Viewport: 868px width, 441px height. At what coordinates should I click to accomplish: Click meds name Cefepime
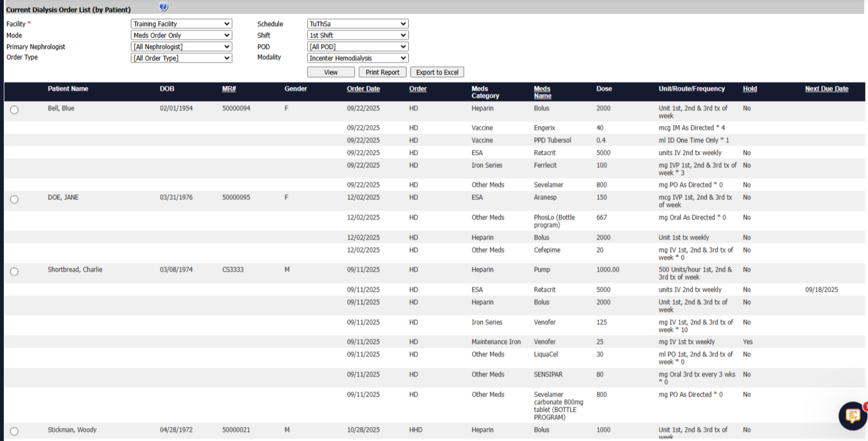547,250
